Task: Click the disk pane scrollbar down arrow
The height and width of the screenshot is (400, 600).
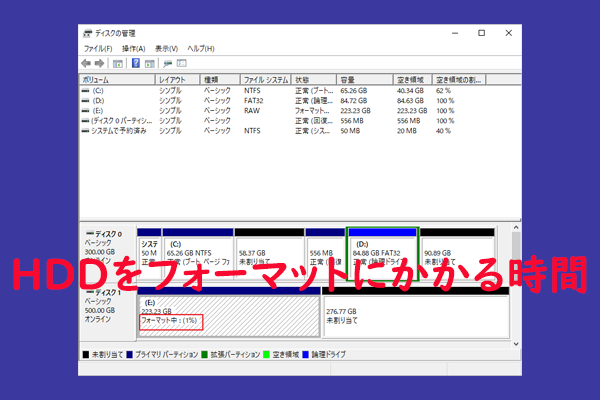Action: point(516,344)
